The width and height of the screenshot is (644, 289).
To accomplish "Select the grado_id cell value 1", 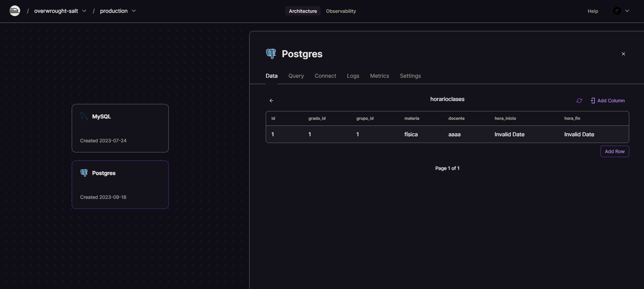I will (x=310, y=134).
